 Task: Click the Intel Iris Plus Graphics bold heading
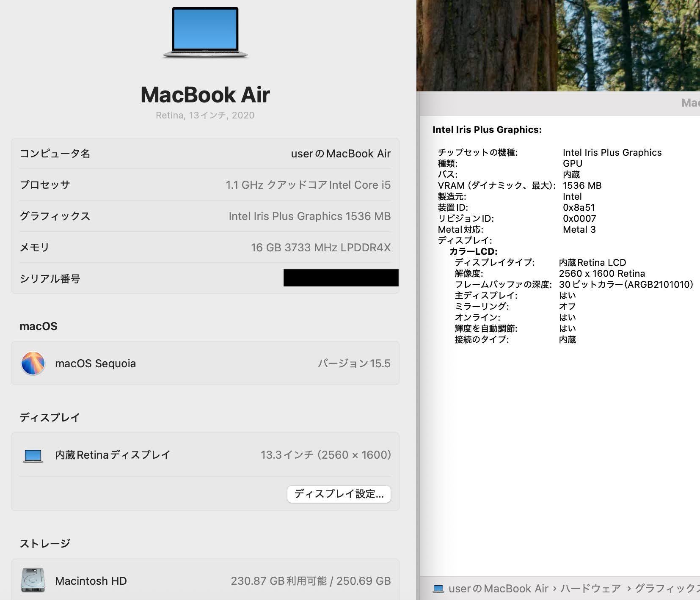point(487,130)
